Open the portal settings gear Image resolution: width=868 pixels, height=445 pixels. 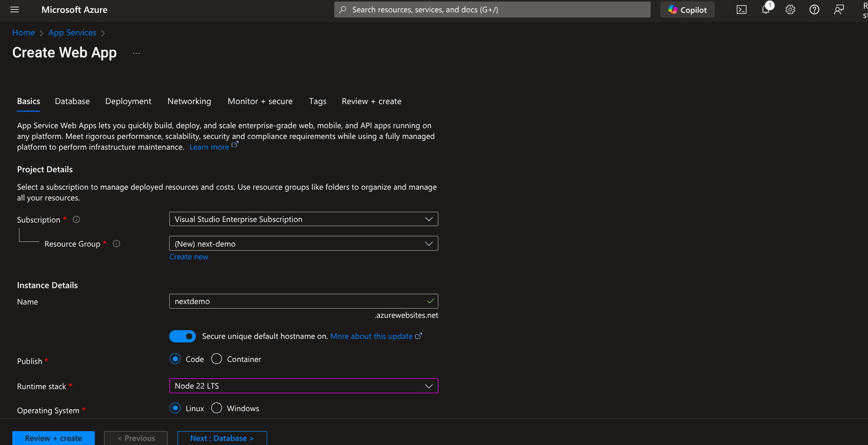[790, 10]
